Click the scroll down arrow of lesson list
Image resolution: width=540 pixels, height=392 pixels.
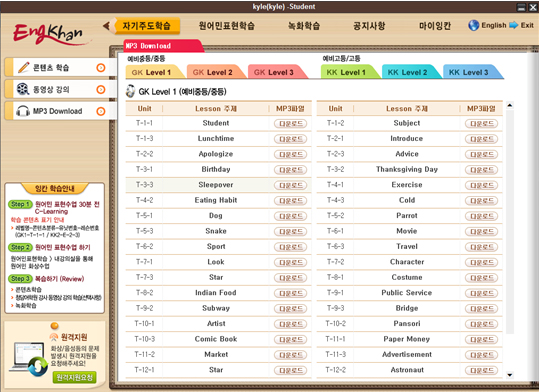tap(510, 375)
